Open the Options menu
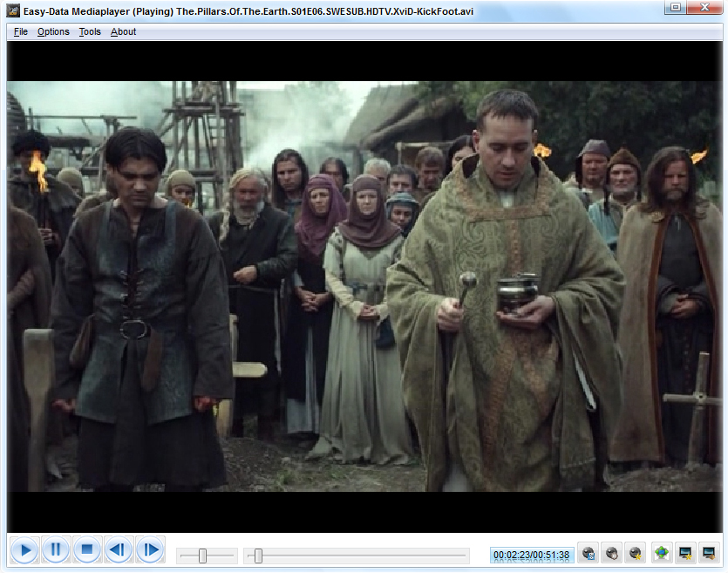The height and width of the screenshot is (573, 728). [x=53, y=31]
